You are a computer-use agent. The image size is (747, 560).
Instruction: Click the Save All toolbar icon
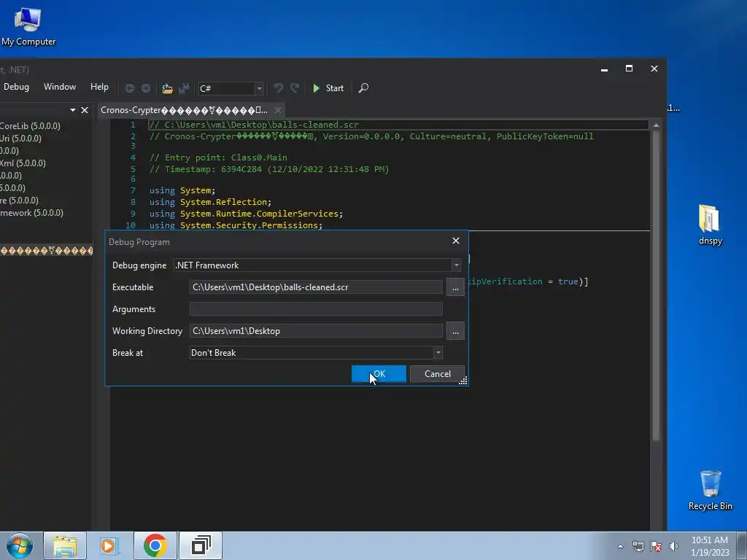183,88
